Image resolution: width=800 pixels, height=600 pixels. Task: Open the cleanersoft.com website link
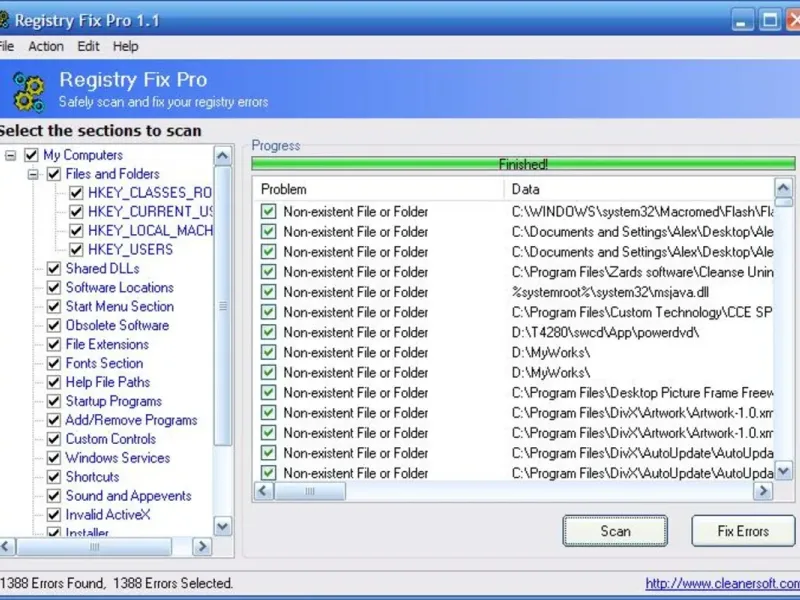coord(722,583)
